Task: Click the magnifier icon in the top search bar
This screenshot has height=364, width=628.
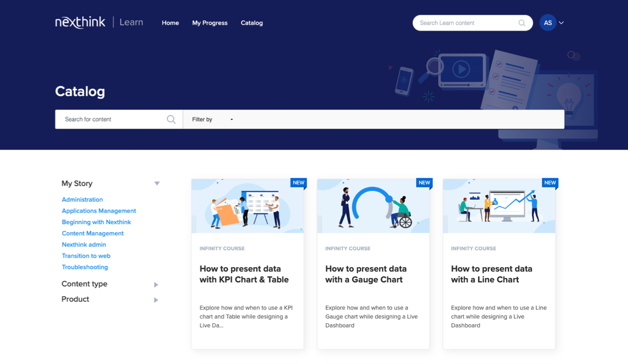Action: click(522, 23)
